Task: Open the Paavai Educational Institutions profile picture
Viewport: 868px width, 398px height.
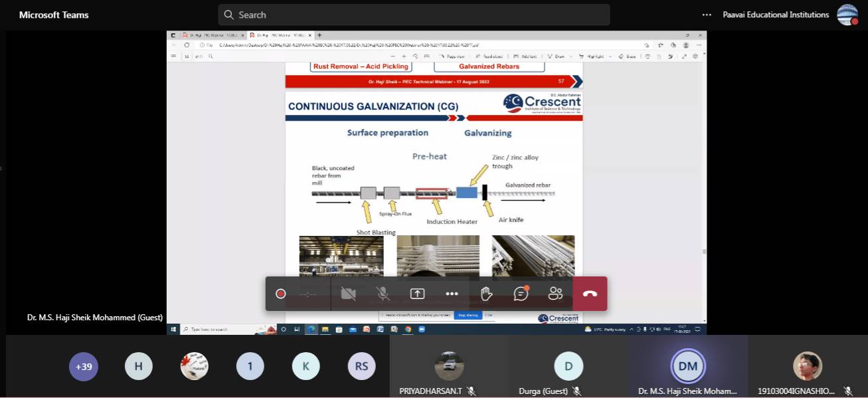Action: pos(847,15)
